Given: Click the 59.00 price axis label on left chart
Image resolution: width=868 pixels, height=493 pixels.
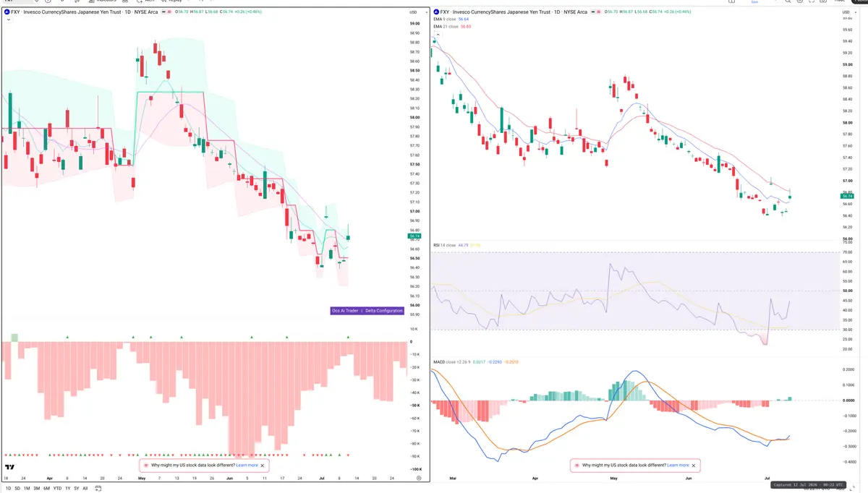Looking at the screenshot, I should (x=414, y=23).
